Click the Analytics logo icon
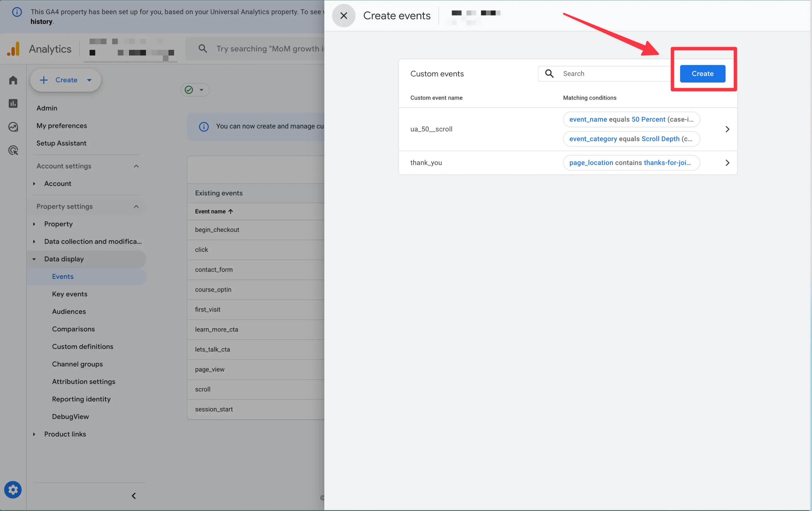This screenshot has height=511, width=812. (x=14, y=49)
